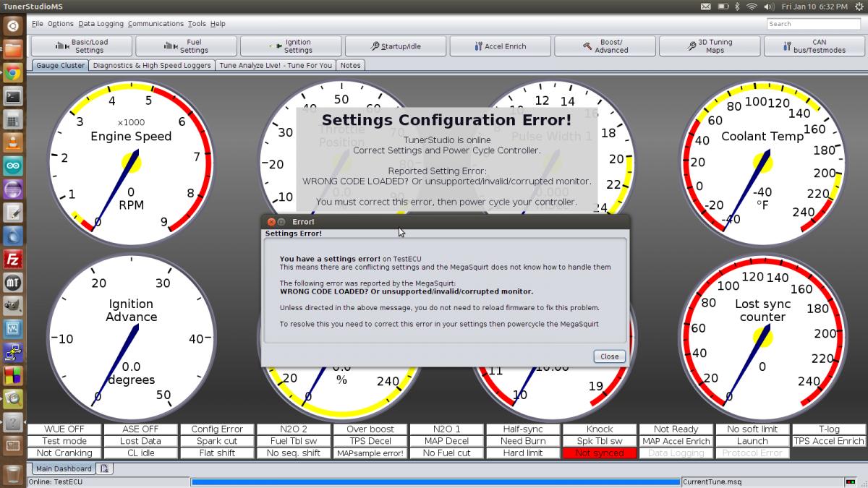Click the Search input field
The height and width of the screenshot is (488, 868).
tap(813, 24)
